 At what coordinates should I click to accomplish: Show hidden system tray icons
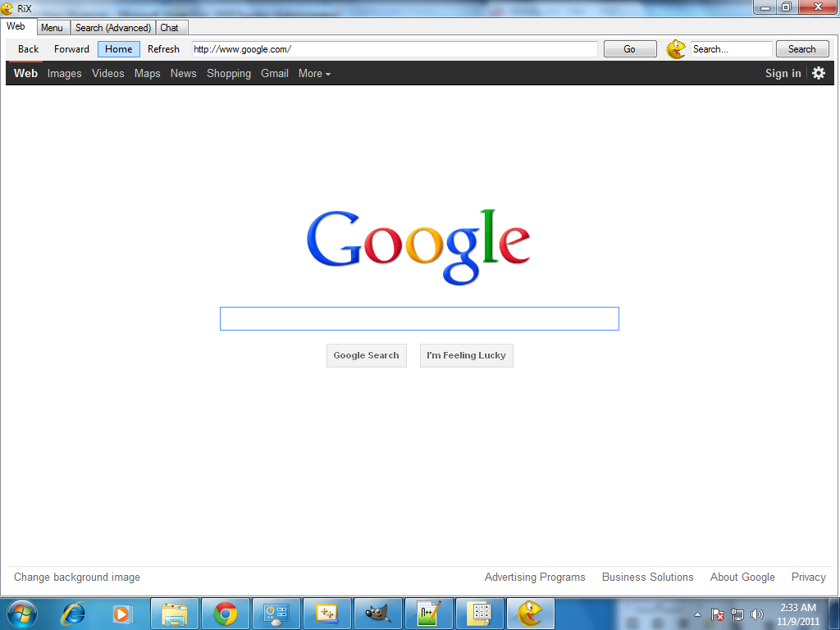(x=697, y=614)
